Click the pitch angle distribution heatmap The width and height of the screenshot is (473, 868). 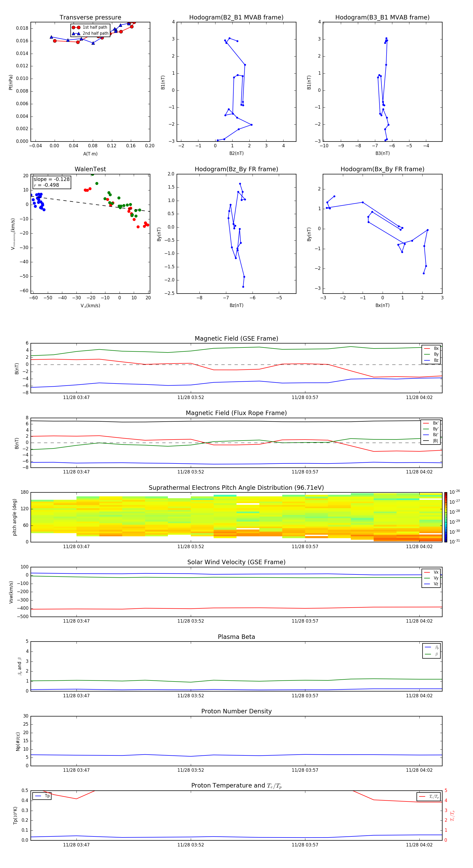pyautogui.click(x=236, y=517)
